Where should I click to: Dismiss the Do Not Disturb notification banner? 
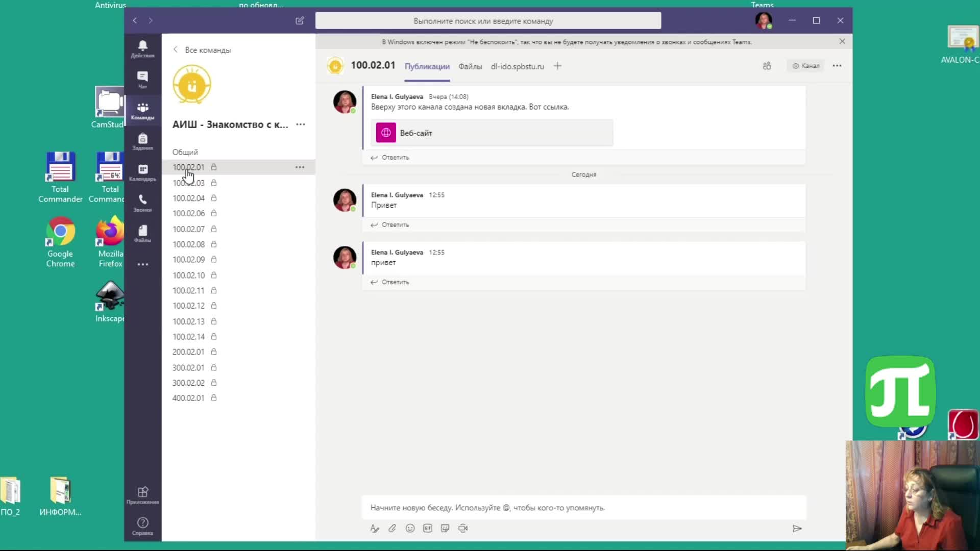pyautogui.click(x=842, y=41)
